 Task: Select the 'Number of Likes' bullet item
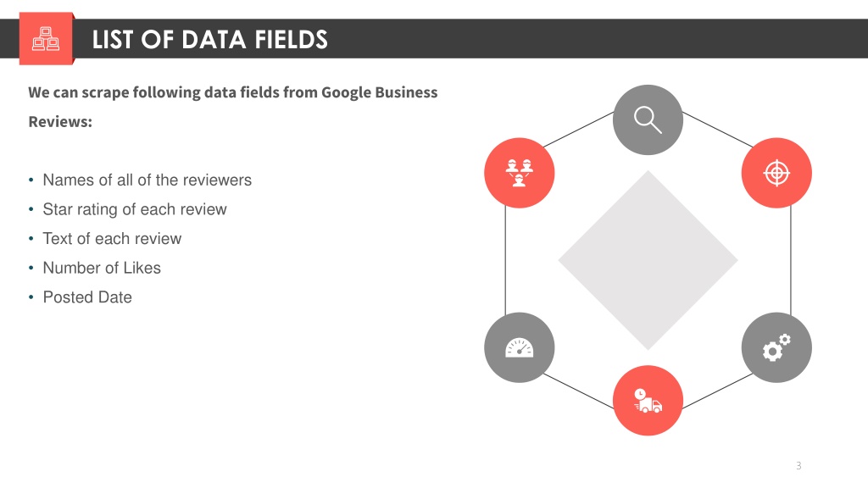[x=102, y=268]
